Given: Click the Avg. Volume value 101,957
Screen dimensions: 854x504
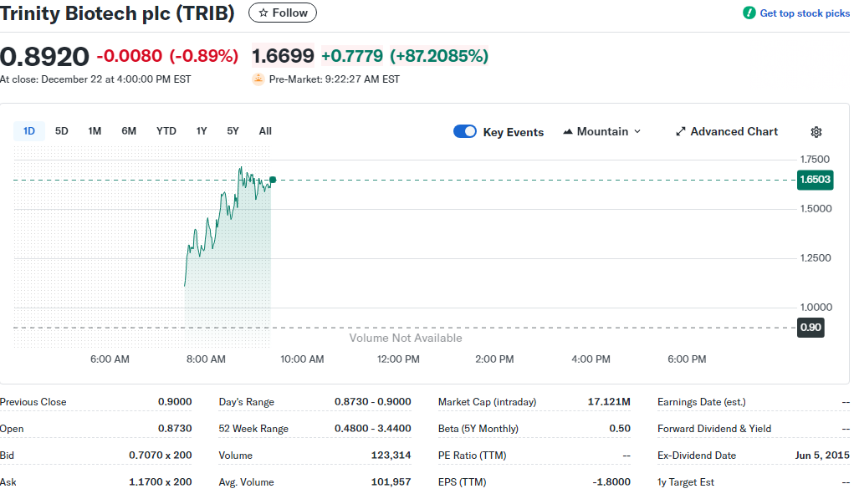Looking at the screenshot, I should [391, 481].
